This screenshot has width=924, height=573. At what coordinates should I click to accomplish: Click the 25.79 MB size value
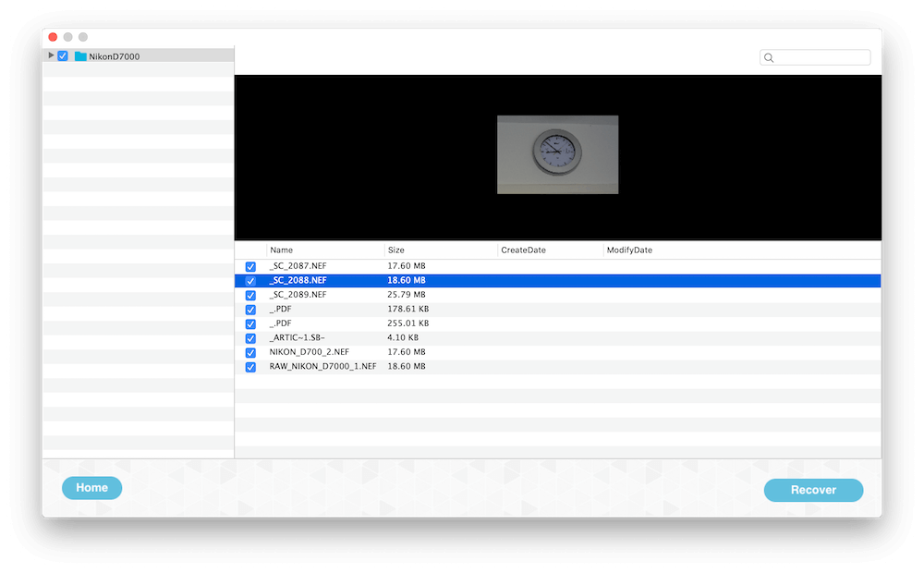(x=406, y=294)
